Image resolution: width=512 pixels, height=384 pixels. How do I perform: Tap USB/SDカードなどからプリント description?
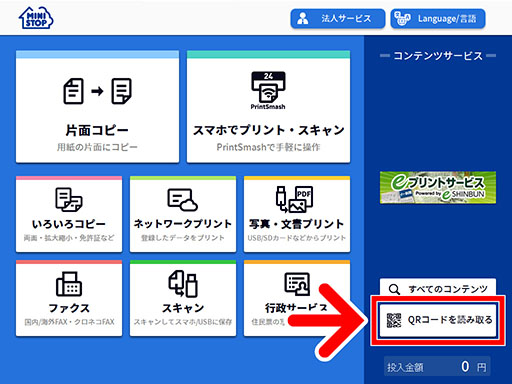[x=297, y=238]
